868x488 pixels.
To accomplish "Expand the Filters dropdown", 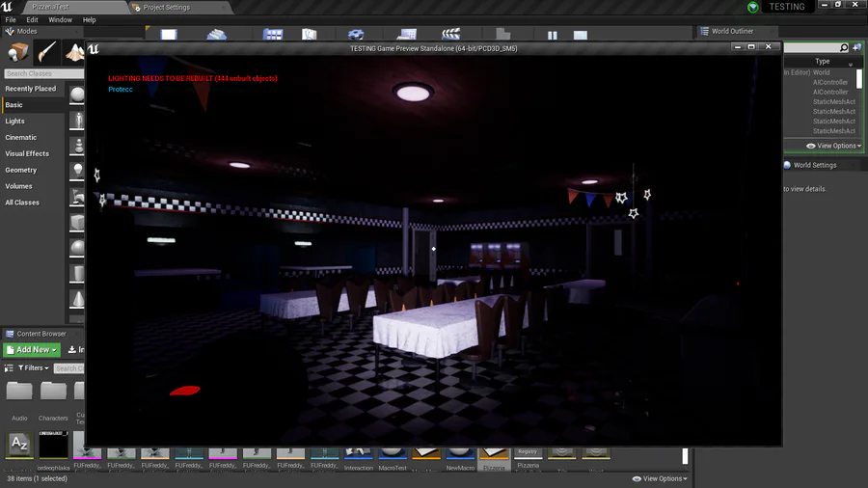I will 33,368.
